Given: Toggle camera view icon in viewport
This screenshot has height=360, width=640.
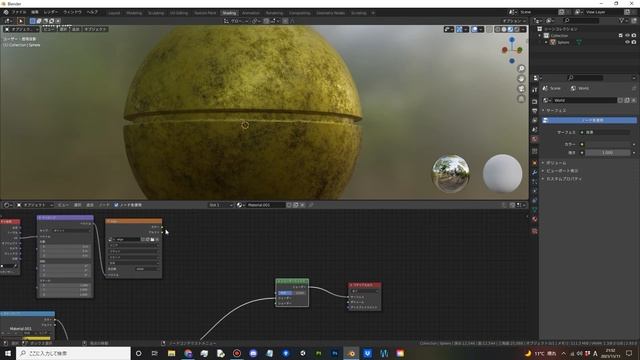Looking at the screenshot, I should point(521,89).
